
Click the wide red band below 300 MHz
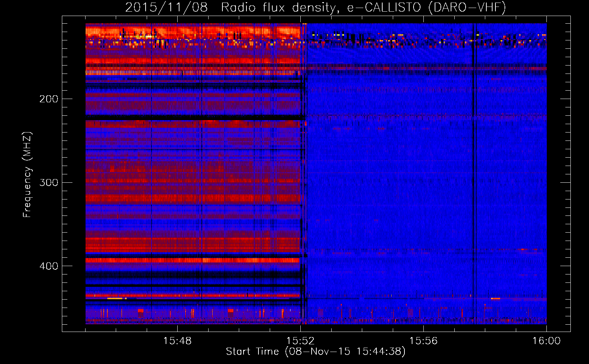[193, 198]
